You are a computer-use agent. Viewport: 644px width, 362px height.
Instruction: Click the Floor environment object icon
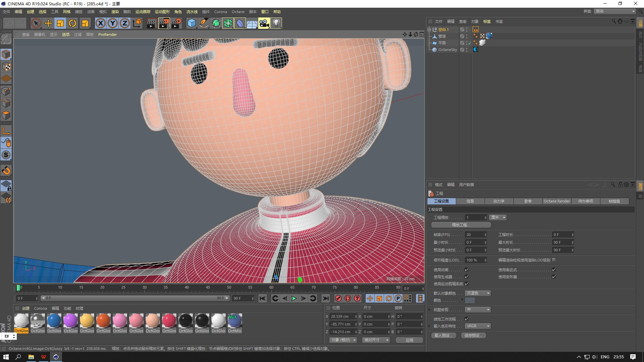pyautogui.click(x=252, y=23)
